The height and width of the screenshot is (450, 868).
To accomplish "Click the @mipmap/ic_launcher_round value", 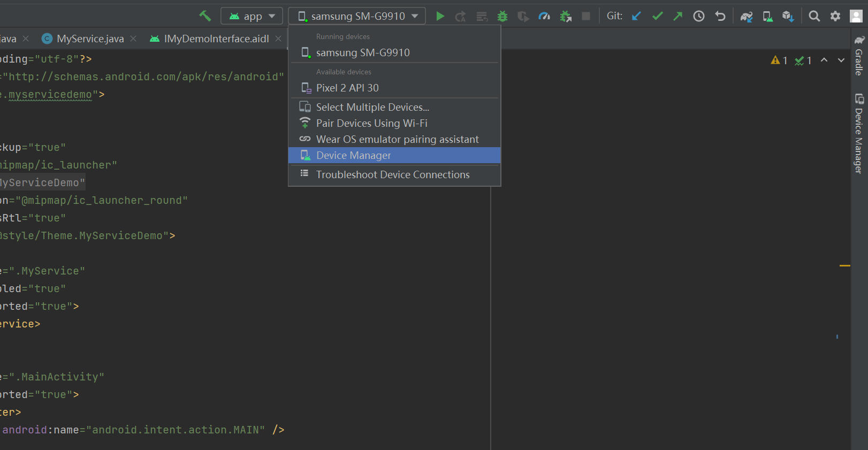I will (102, 200).
